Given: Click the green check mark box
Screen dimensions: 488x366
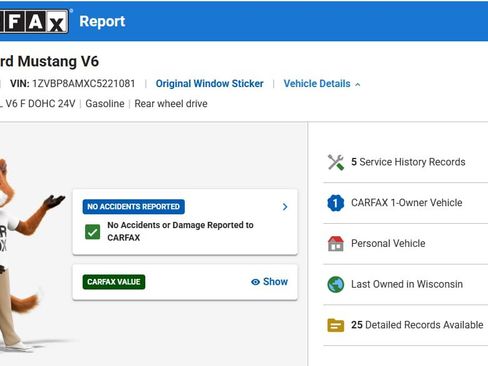Looking at the screenshot, I should tap(92, 232).
